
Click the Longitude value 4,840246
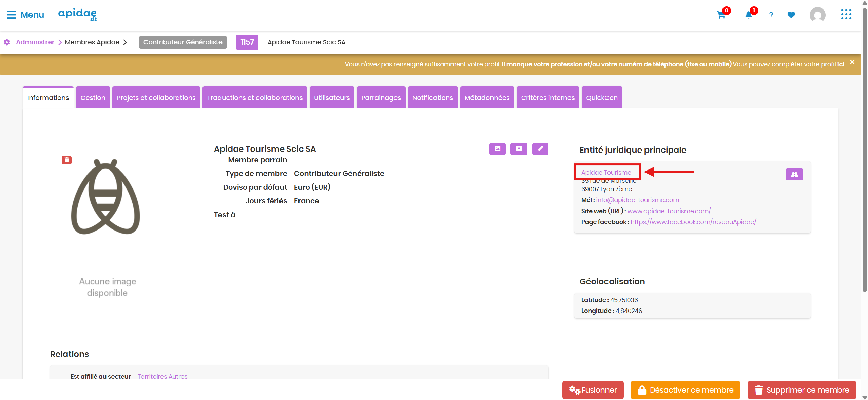[x=629, y=311]
